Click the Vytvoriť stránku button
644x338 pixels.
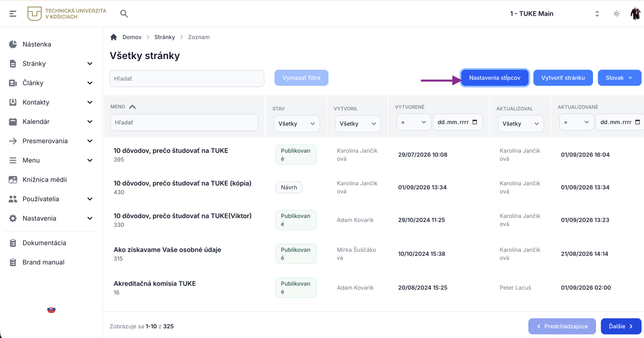563,78
